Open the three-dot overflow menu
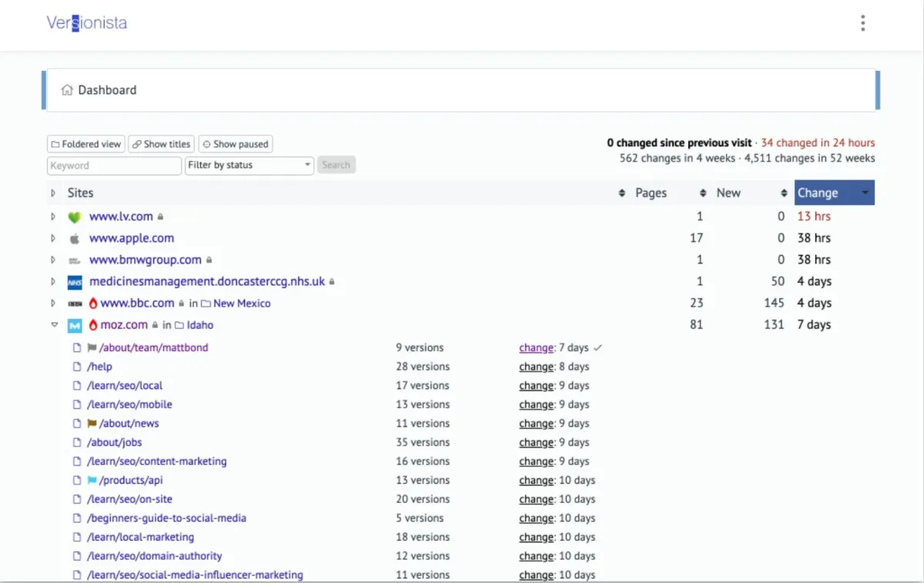Viewport: 924px width, 583px height. pyautogui.click(x=862, y=23)
